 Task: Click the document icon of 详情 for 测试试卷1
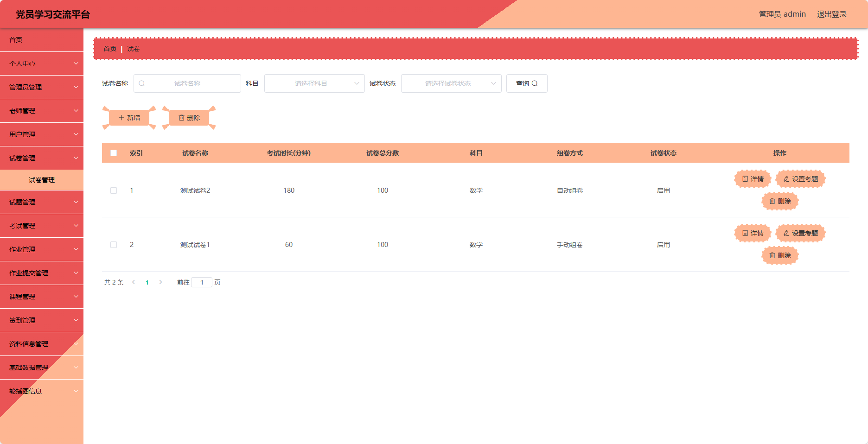coord(745,233)
